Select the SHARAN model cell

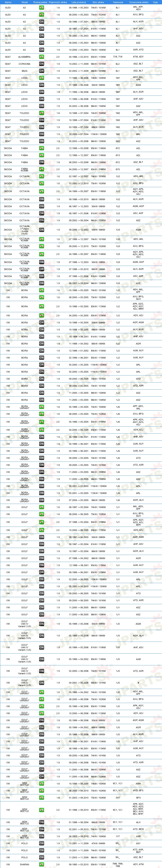(x=24, y=865)
